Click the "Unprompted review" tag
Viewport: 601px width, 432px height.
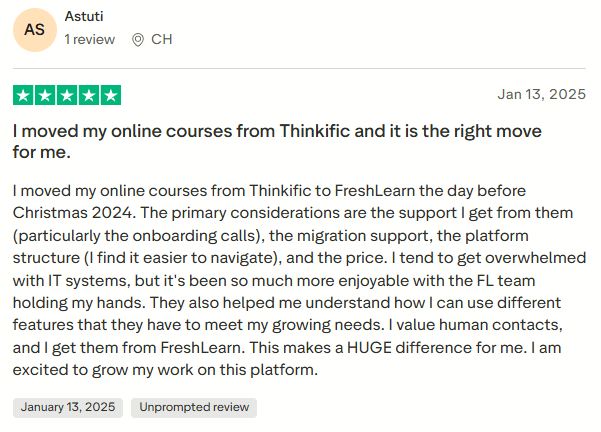[x=194, y=407]
